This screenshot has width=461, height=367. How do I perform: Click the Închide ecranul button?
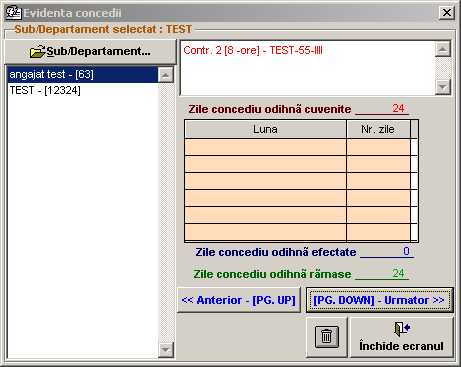click(x=401, y=337)
